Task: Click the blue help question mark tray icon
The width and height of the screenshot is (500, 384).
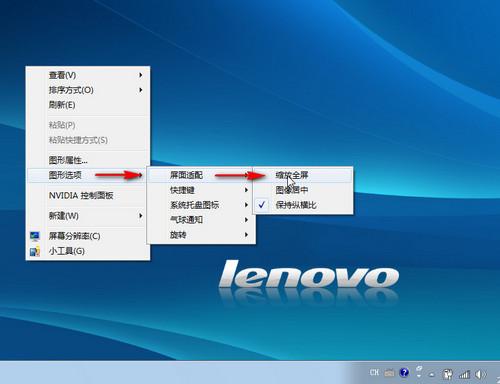Action: click(x=404, y=372)
